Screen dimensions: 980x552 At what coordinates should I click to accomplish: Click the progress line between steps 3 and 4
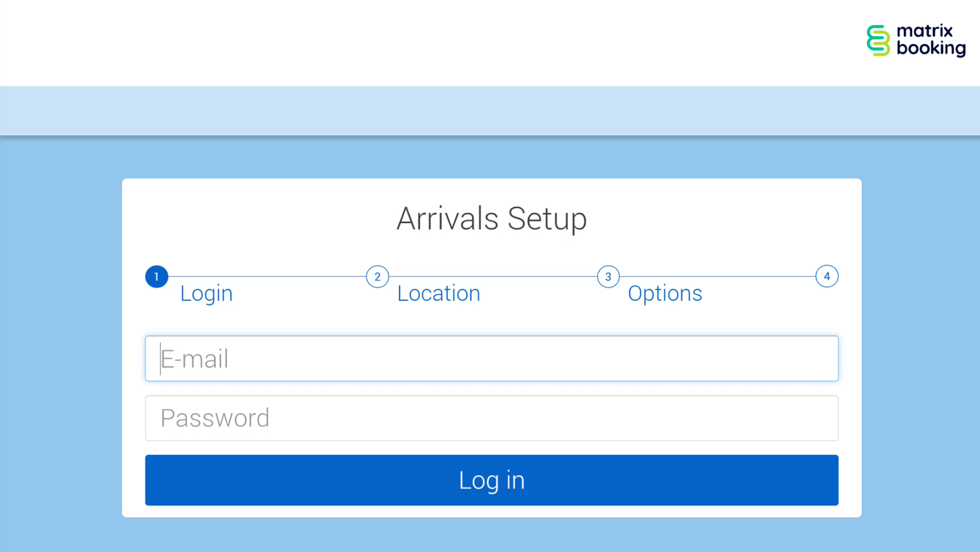click(717, 276)
